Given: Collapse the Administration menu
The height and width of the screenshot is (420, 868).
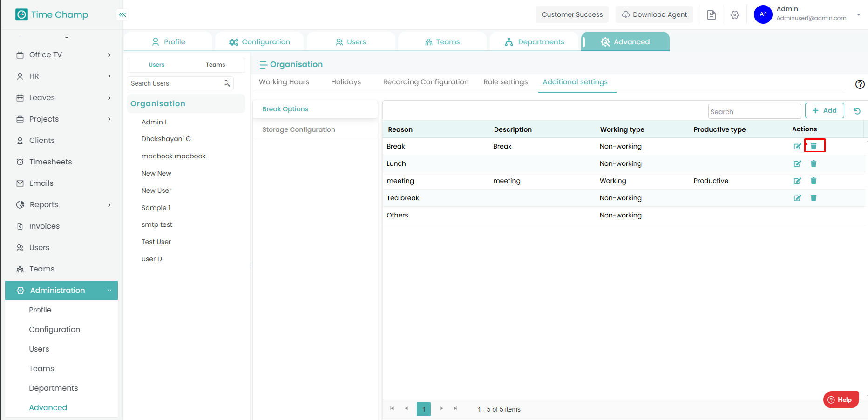Looking at the screenshot, I should [x=109, y=291].
